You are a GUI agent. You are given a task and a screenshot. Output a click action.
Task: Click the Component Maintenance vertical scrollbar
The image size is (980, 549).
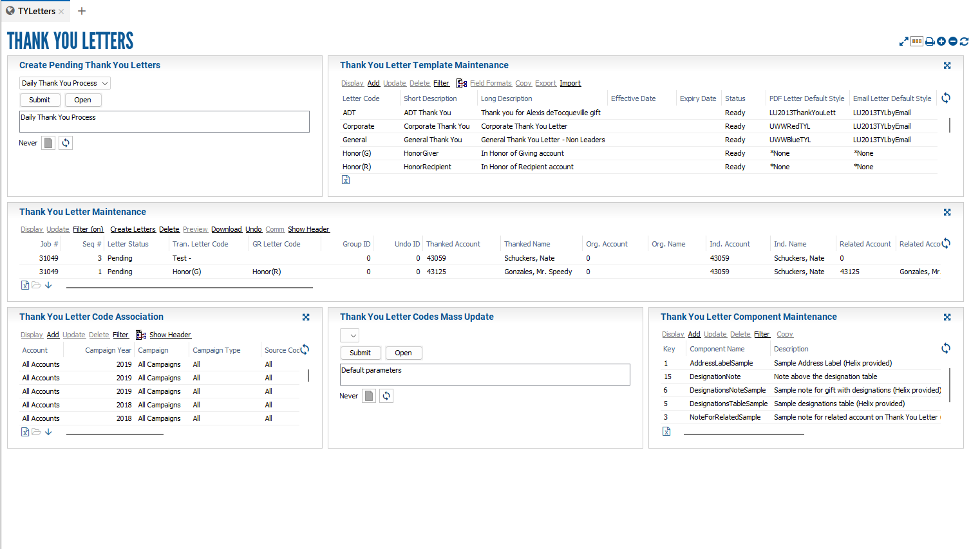tap(950, 385)
